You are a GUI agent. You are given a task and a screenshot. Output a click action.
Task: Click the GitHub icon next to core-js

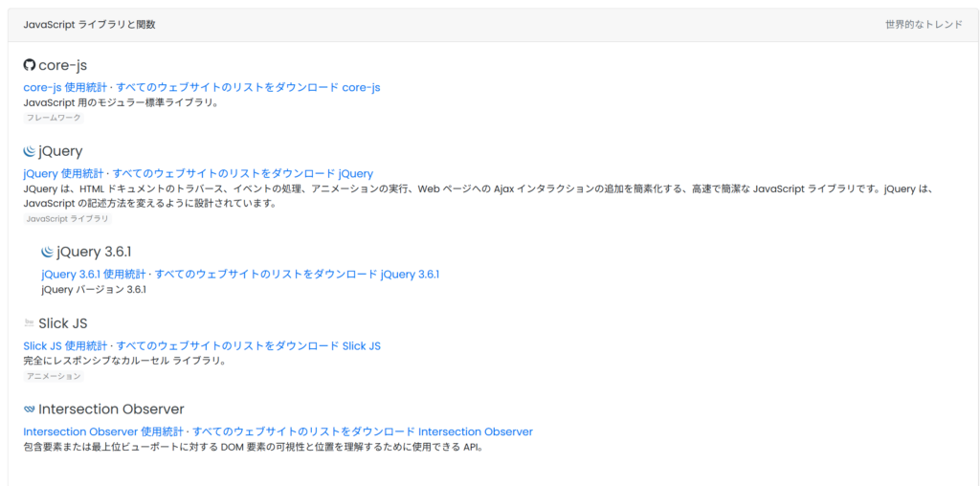click(30, 65)
